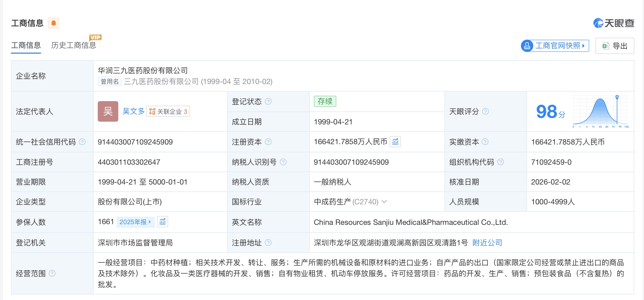Click the insured count 1661
Image resolution: width=644 pixels, height=300 pixels.
pyautogui.click(x=106, y=222)
